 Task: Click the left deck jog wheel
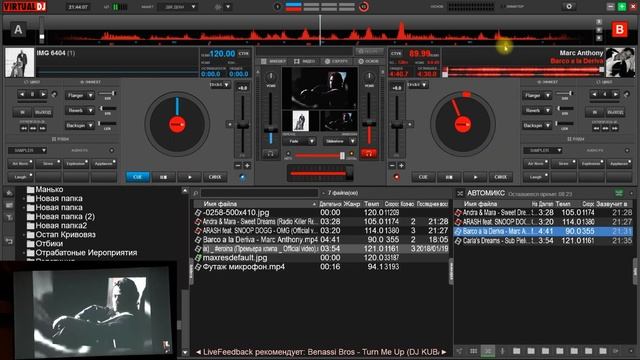point(177,124)
